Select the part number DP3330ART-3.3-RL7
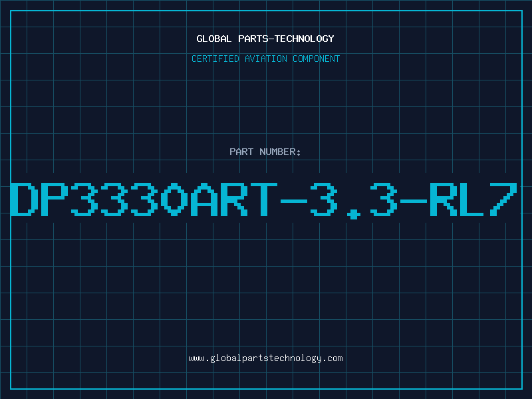The image size is (532, 399). click(x=264, y=201)
